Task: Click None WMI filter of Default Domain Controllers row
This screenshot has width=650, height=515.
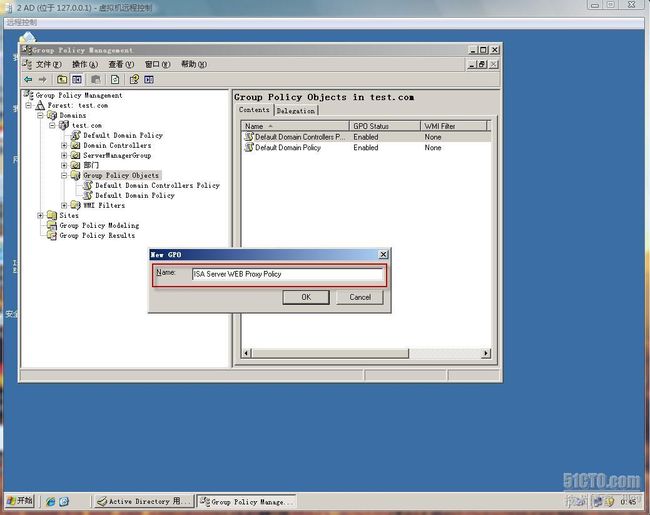Action: (433, 136)
